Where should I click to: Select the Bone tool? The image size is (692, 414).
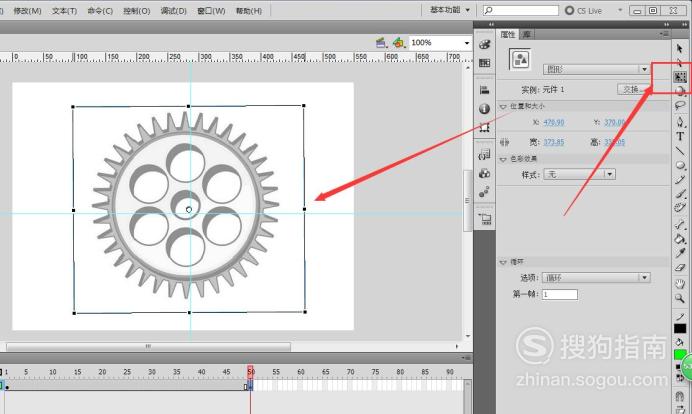click(x=680, y=225)
